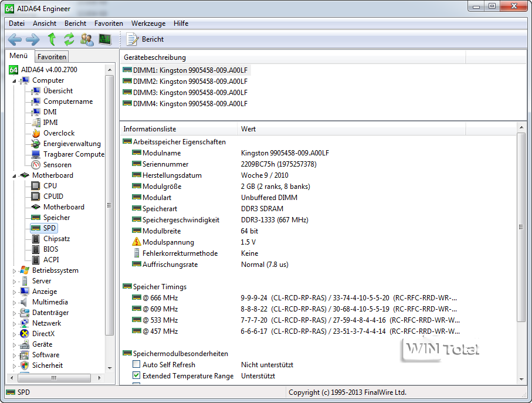
Task: Select DIMM2 Kingston module row
Action: [185, 82]
